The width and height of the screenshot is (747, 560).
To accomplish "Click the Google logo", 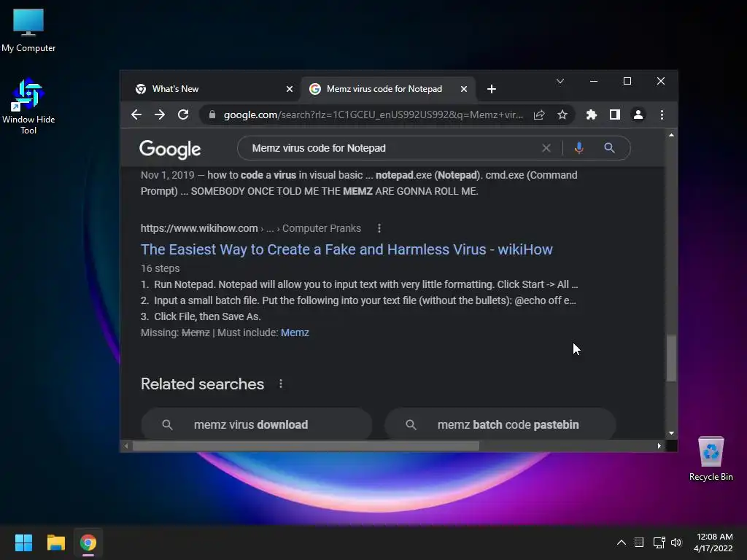I will click(x=170, y=149).
